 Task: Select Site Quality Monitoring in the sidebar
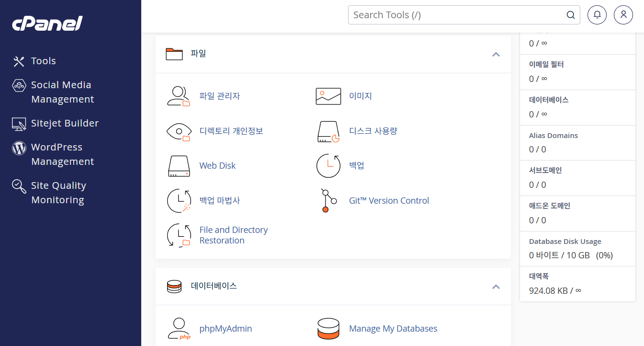[x=58, y=193]
